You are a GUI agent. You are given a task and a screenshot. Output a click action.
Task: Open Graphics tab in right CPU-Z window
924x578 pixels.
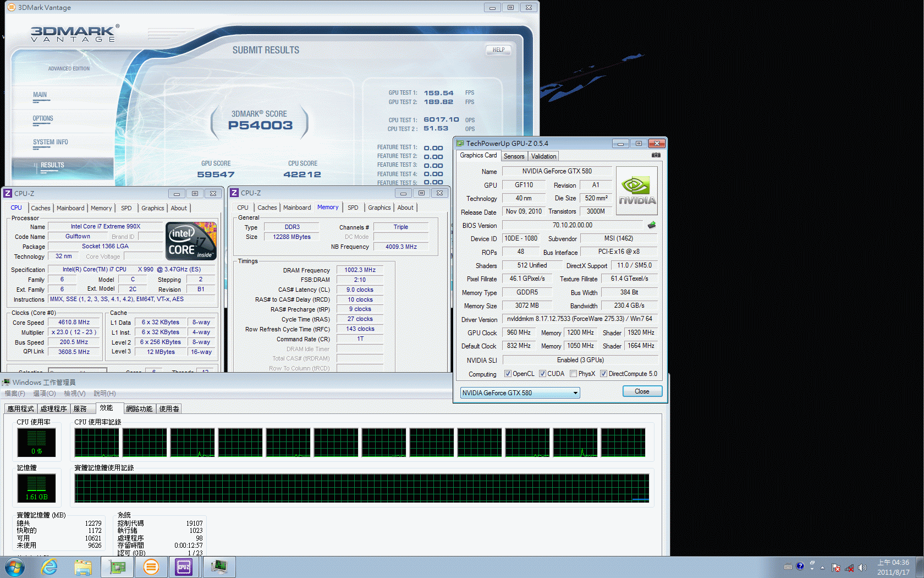click(x=380, y=208)
